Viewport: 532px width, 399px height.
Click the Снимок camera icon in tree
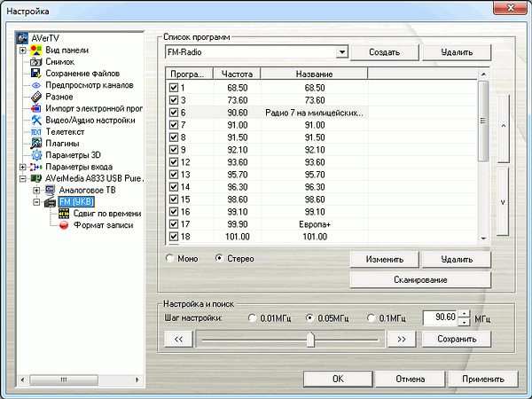tap(36, 62)
